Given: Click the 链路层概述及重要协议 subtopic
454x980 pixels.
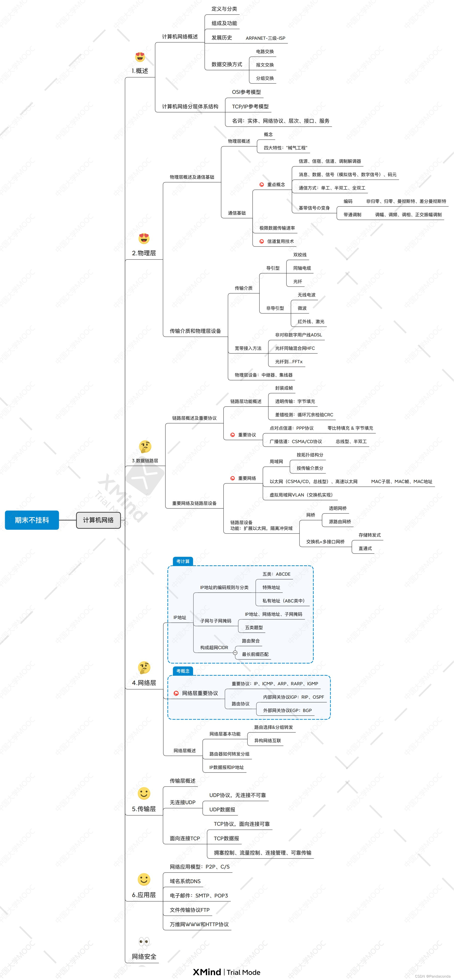Looking at the screenshot, I should click(194, 418).
